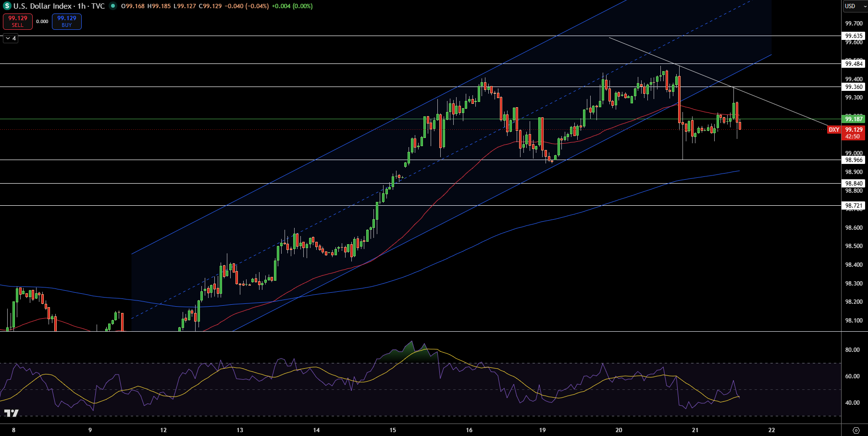868x436 pixels.
Task: Click the 98.100 price axis label
Action: (x=854, y=321)
